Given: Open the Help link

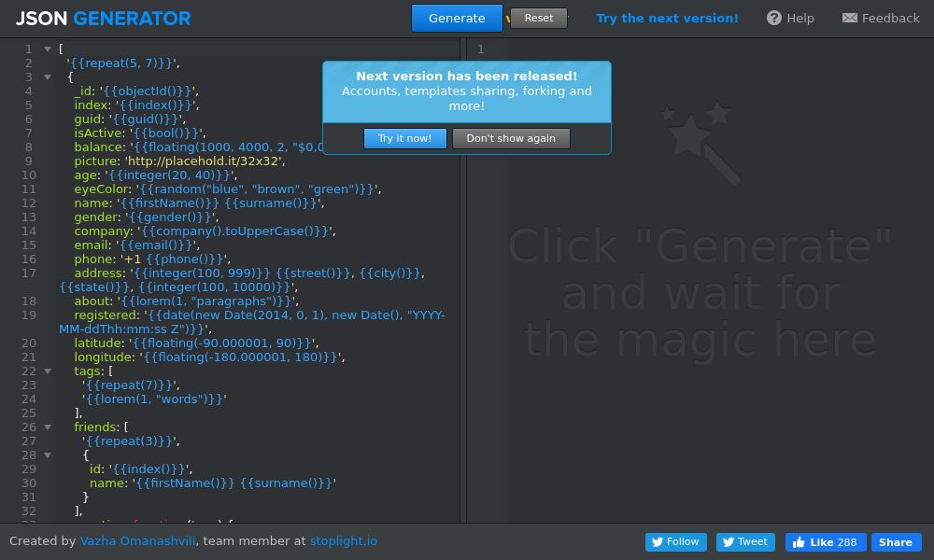Looking at the screenshot, I should click(790, 18).
